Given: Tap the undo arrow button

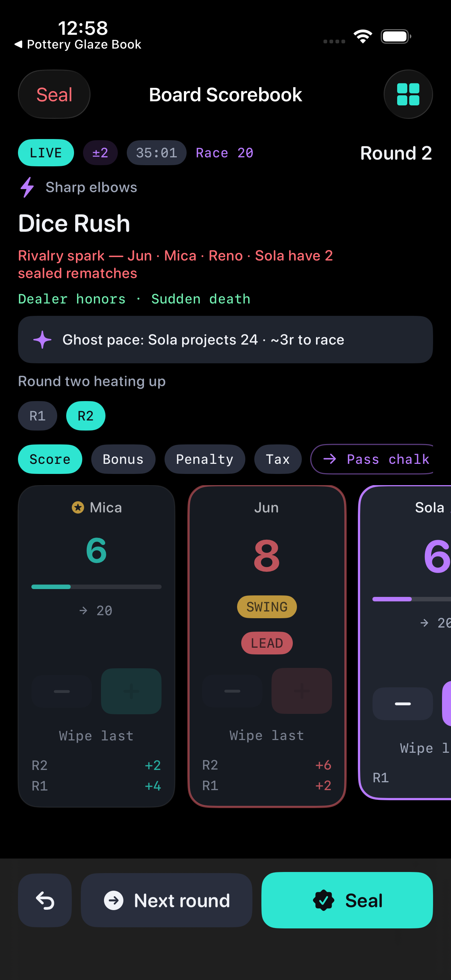Looking at the screenshot, I should [x=45, y=900].
